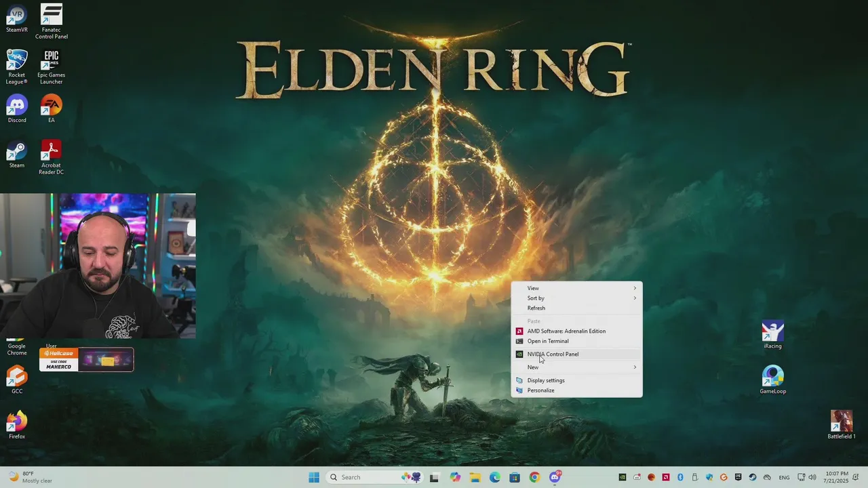Screen dimensions: 868x488
Task: Select the EA app desktop icon
Action: (52, 108)
